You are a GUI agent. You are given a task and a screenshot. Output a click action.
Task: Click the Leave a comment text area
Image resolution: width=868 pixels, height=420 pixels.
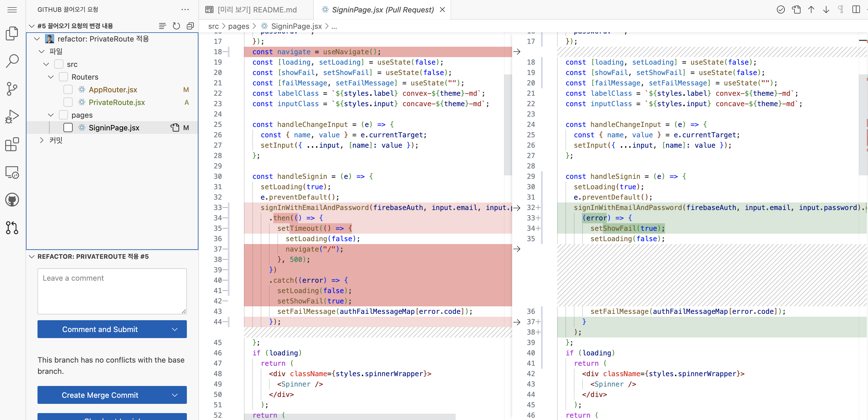[x=112, y=291]
